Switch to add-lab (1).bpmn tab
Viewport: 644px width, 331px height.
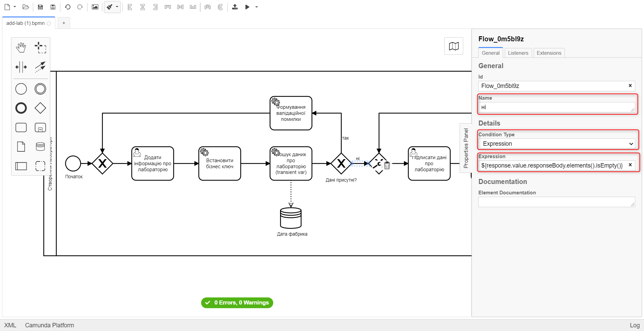25,23
